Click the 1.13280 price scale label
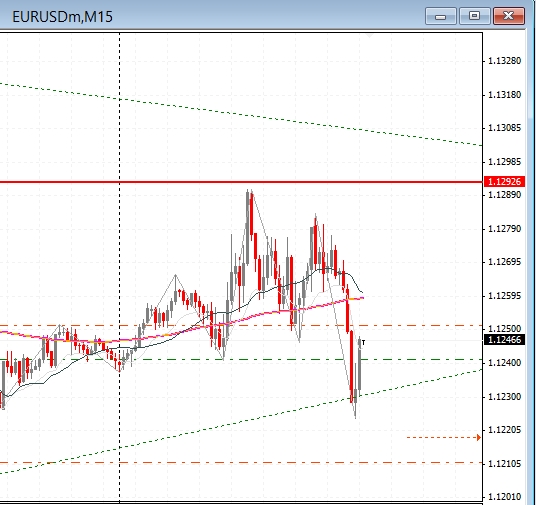 coord(505,61)
